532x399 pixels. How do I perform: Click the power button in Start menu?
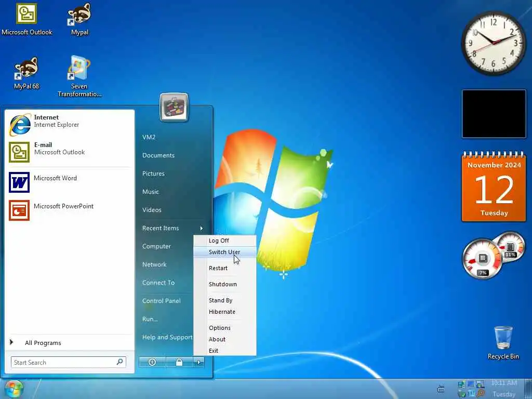[x=152, y=362]
